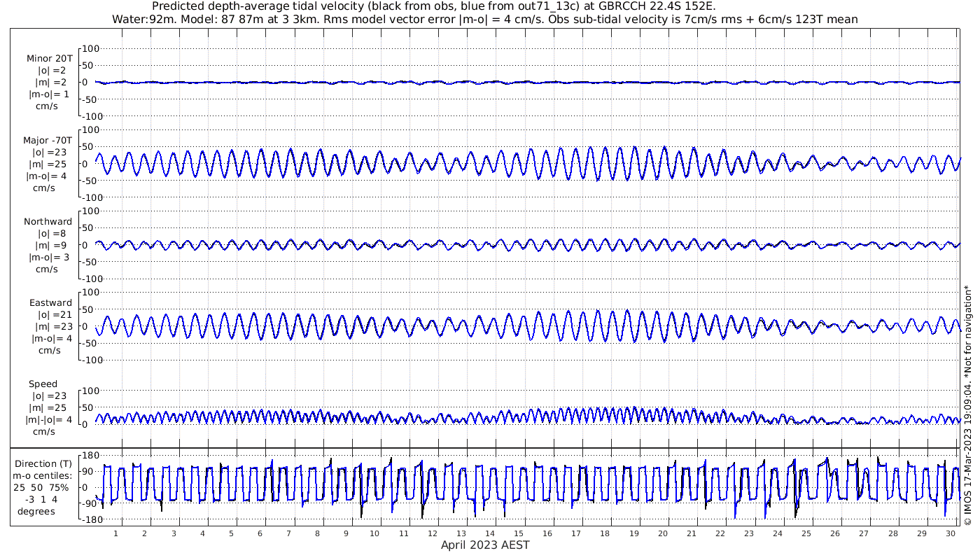Click '|m| =9' in the Northward panel
Viewport: 980px width, 560px height.
(x=50, y=245)
